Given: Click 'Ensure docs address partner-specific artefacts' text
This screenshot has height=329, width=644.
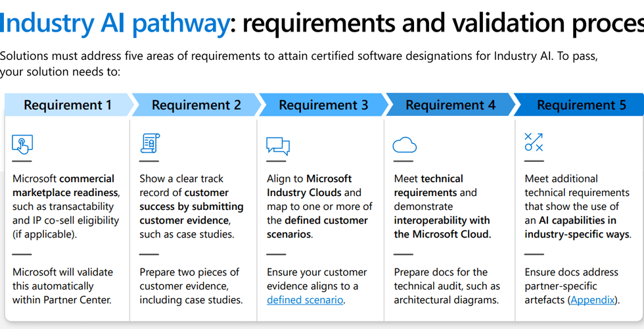Looking at the screenshot, I should tap(572, 286).
